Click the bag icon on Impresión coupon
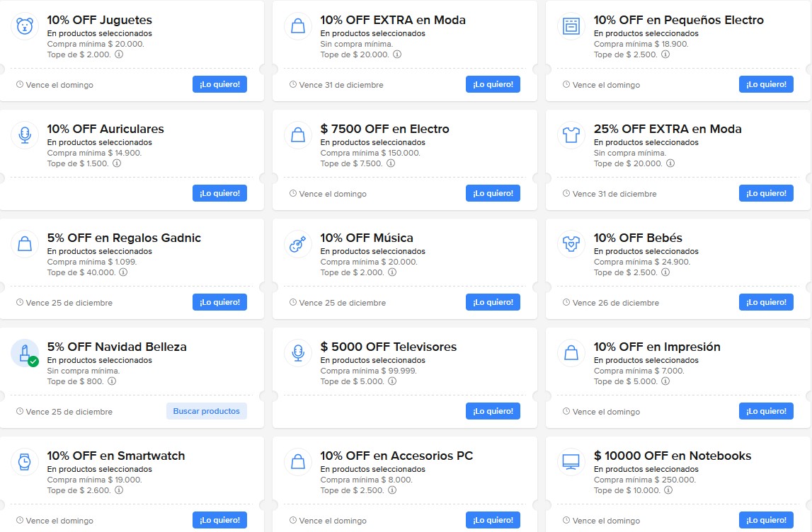 click(x=571, y=352)
